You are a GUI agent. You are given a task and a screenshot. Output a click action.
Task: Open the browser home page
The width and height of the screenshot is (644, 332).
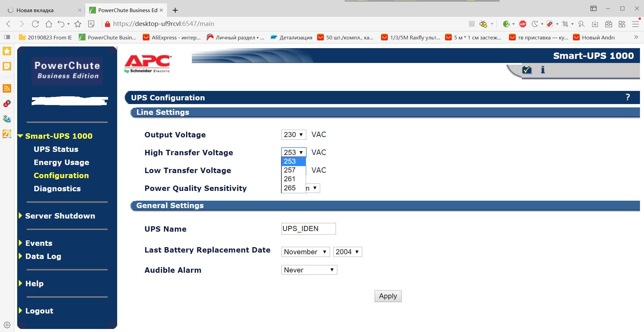click(49, 24)
